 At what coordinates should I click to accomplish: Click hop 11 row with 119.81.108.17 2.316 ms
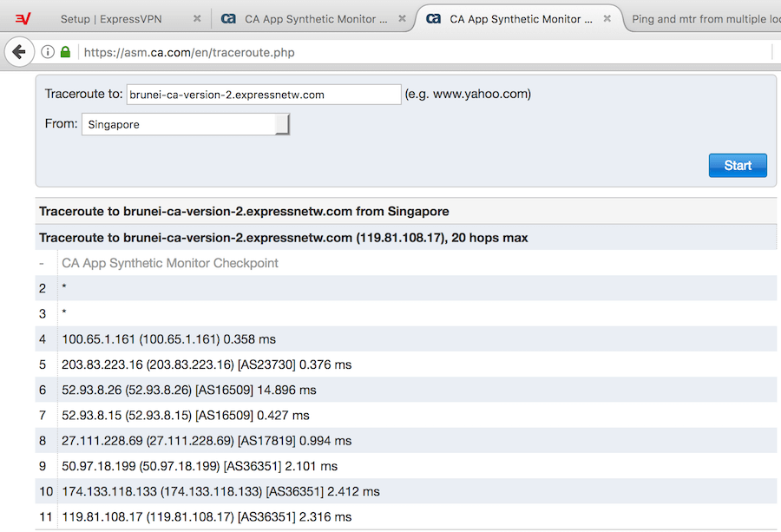pyautogui.click(x=406, y=517)
